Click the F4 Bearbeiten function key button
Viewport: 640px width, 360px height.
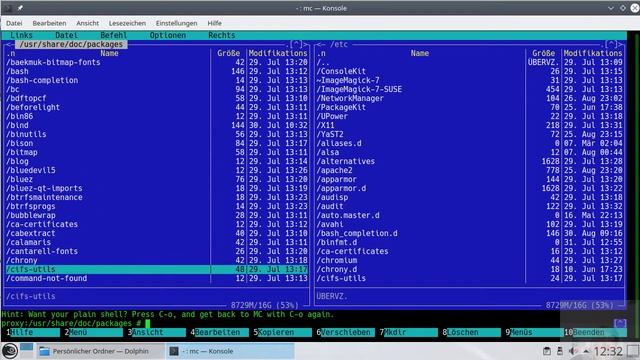(x=221, y=332)
